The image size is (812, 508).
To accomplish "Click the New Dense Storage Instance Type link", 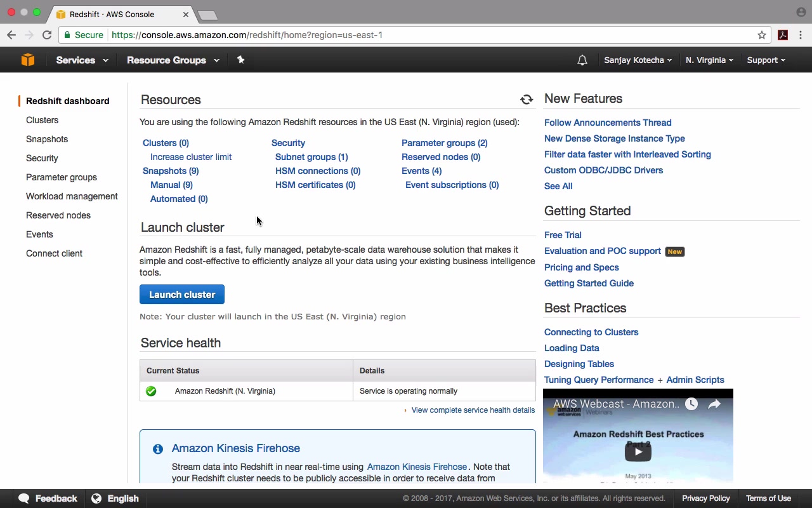I will coord(615,138).
